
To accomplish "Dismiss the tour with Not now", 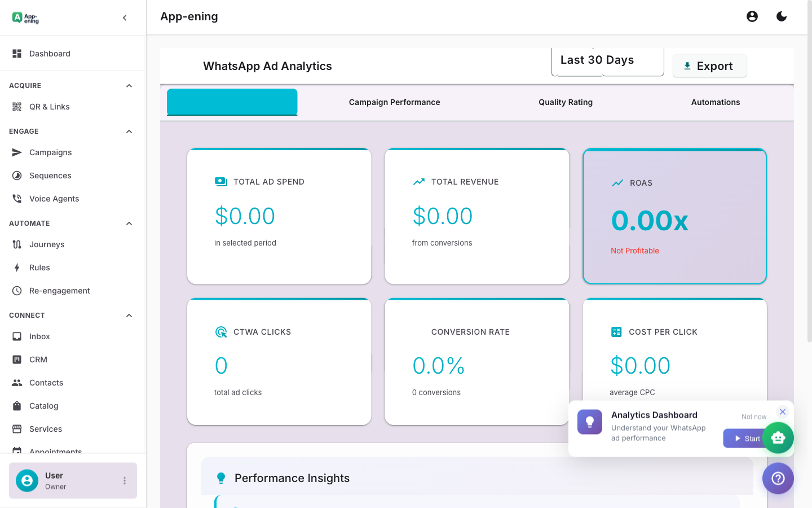I will [x=753, y=416].
